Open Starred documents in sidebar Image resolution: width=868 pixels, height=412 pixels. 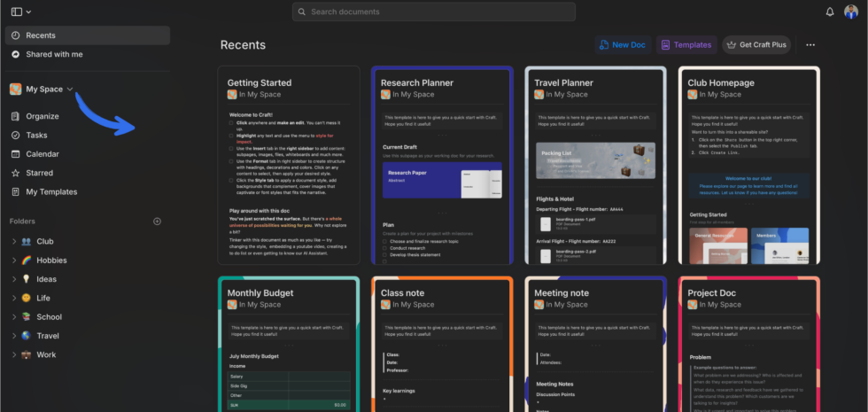pos(39,173)
